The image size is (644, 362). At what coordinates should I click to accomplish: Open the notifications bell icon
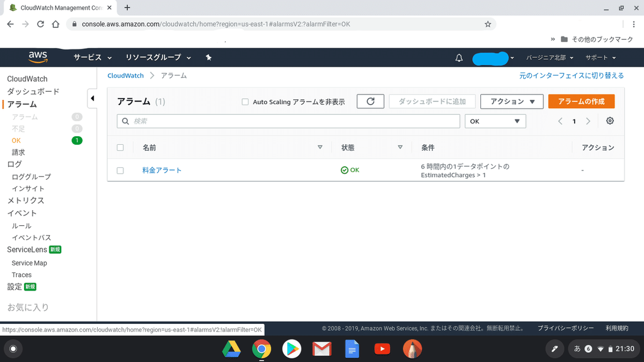point(459,58)
